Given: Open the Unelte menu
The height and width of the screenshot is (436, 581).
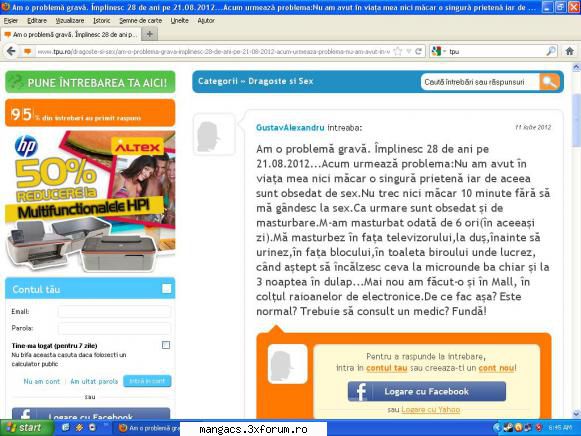Looking at the screenshot, I should 179,21.
